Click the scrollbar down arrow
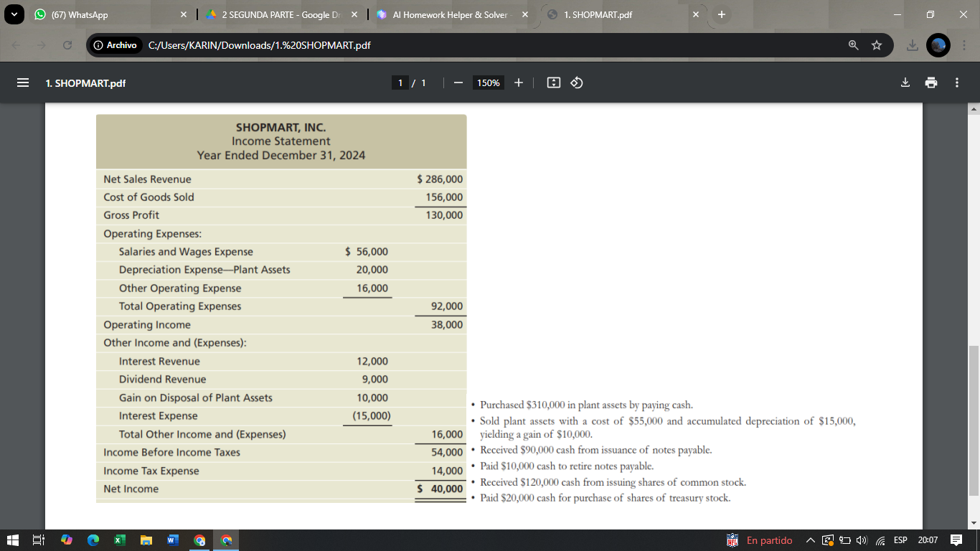 (x=974, y=523)
